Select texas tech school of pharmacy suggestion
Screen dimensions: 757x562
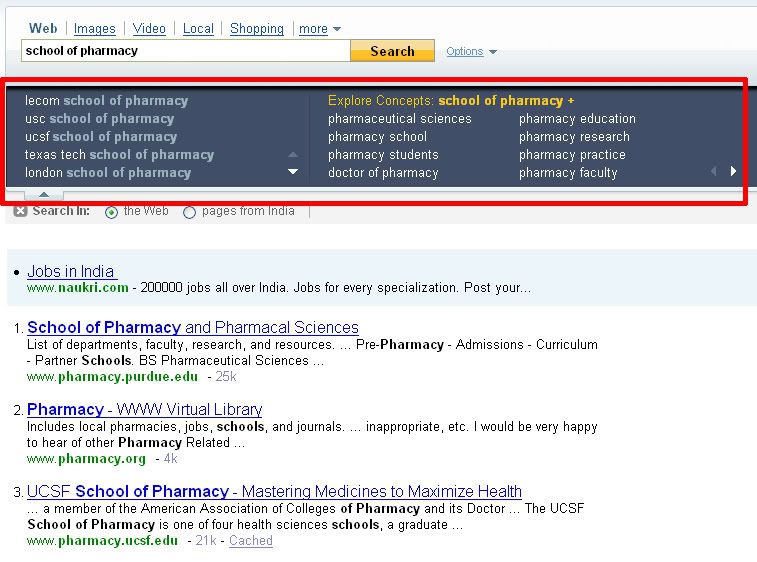tap(119, 155)
